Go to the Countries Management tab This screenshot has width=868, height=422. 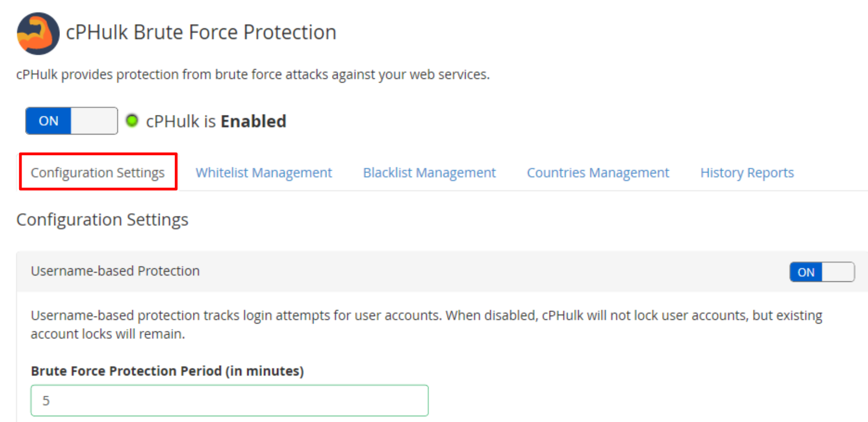(x=598, y=172)
